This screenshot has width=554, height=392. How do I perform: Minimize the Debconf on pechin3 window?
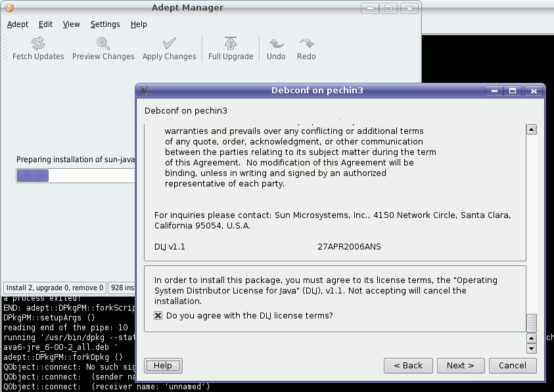point(494,91)
